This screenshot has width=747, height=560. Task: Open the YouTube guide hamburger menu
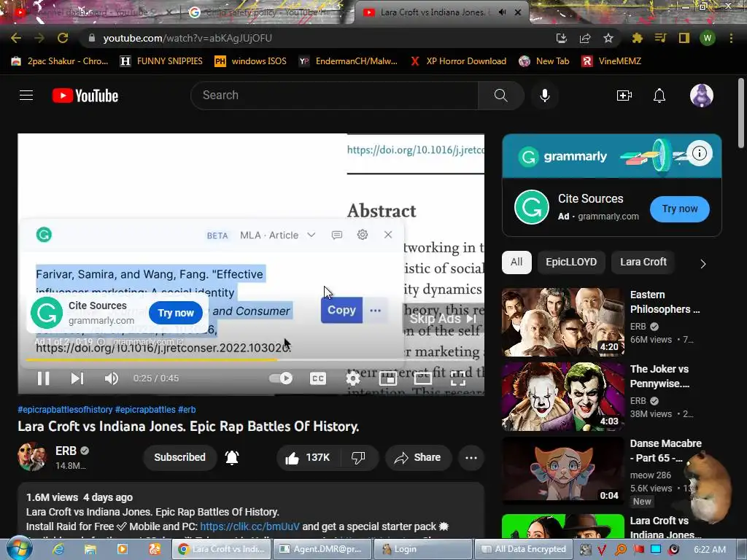tap(26, 96)
